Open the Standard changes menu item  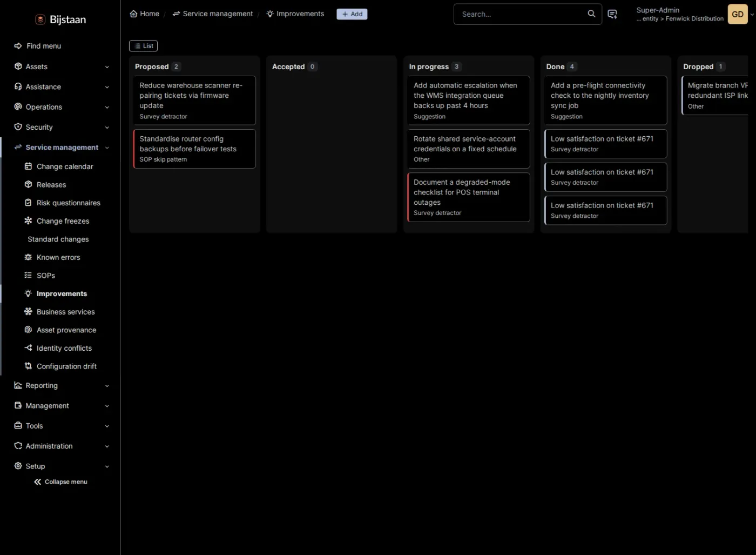58,239
